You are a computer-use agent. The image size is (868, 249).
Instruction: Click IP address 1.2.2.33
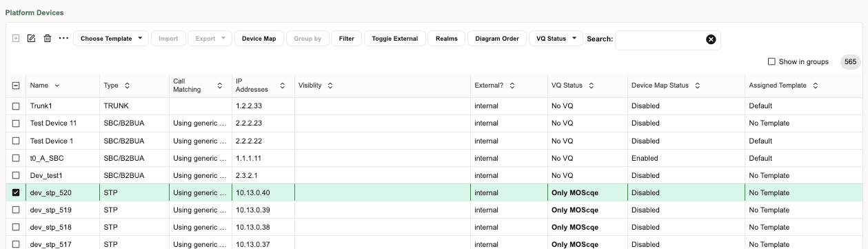(x=249, y=106)
